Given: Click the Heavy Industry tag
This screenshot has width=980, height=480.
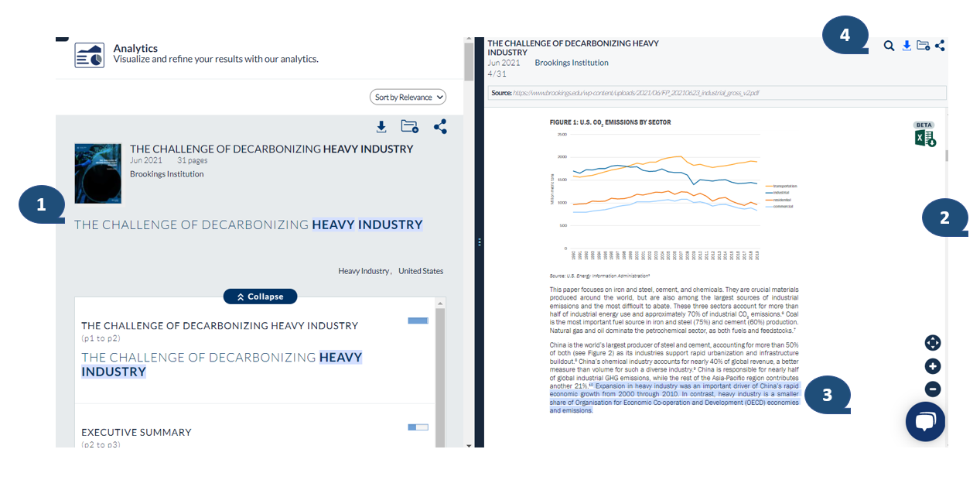Looking at the screenshot, I should point(364,271).
